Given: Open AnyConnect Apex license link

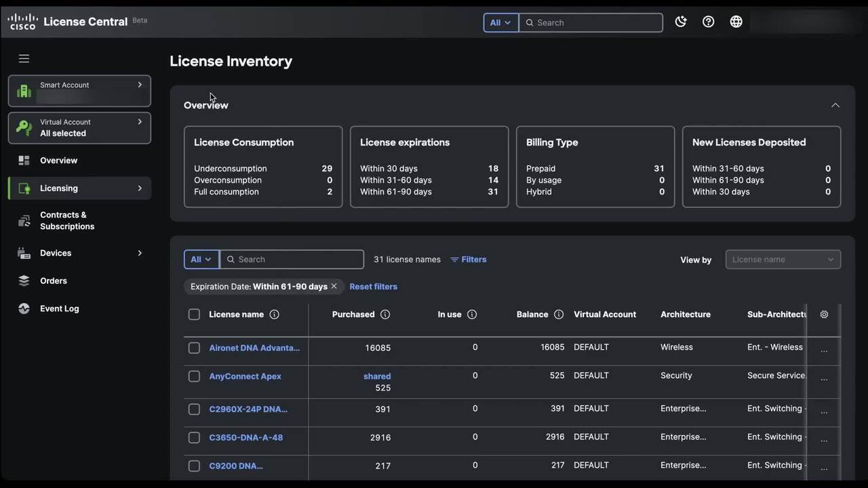Looking at the screenshot, I should 245,376.
